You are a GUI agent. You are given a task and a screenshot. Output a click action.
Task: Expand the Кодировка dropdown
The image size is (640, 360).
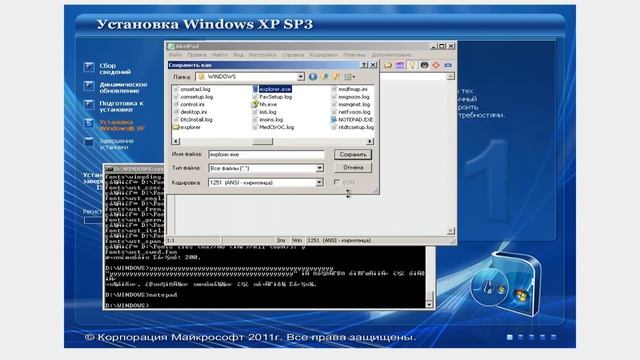point(320,182)
